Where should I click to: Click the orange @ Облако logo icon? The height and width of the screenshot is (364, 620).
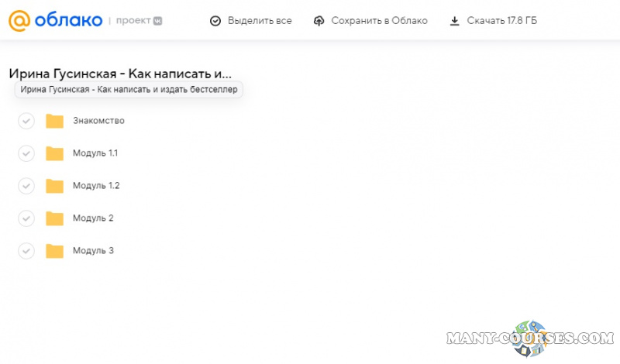point(20,20)
